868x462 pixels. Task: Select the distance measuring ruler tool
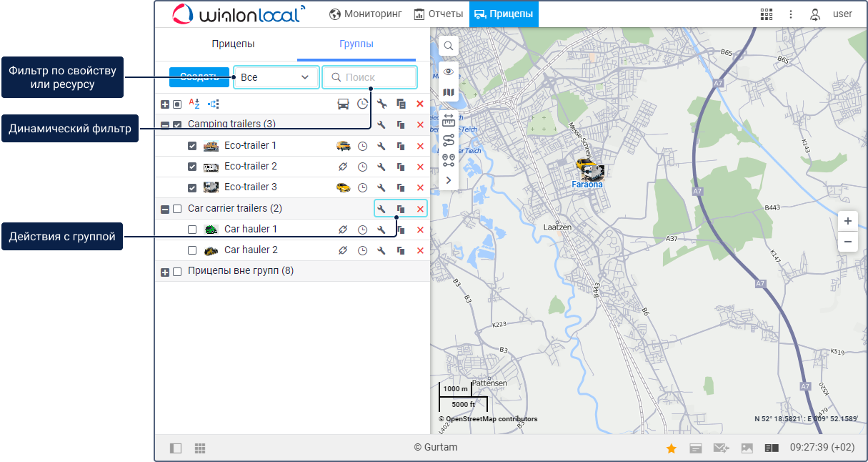449,119
